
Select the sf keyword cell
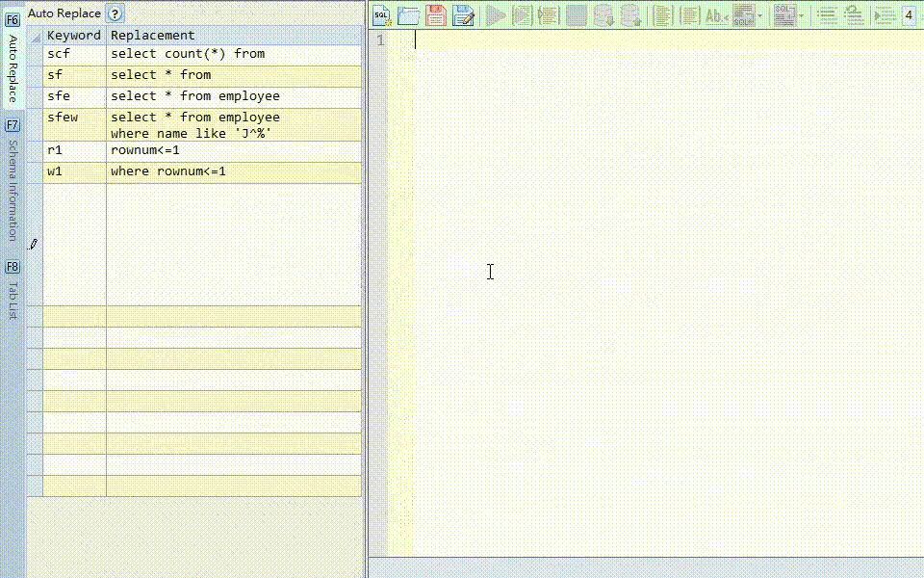point(74,76)
